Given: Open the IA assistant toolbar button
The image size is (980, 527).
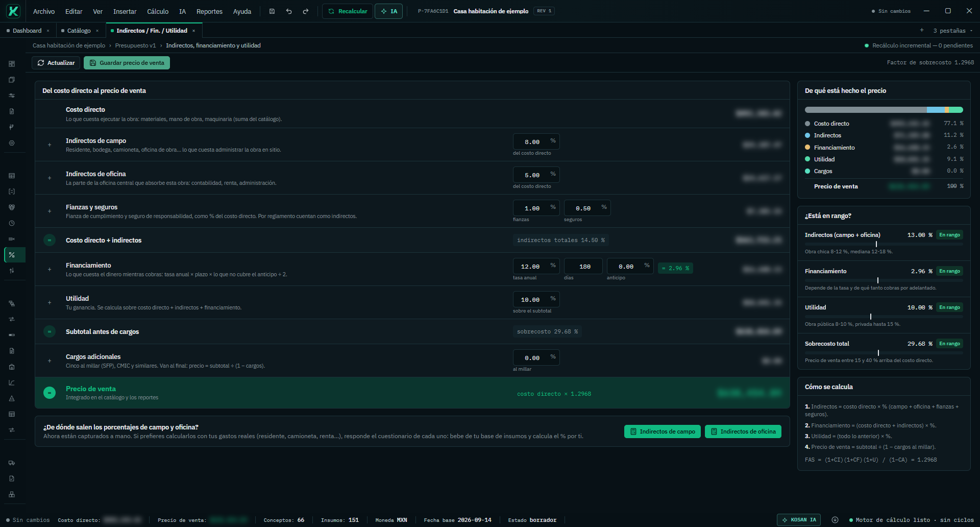Looking at the screenshot, I should click(389, 11).
